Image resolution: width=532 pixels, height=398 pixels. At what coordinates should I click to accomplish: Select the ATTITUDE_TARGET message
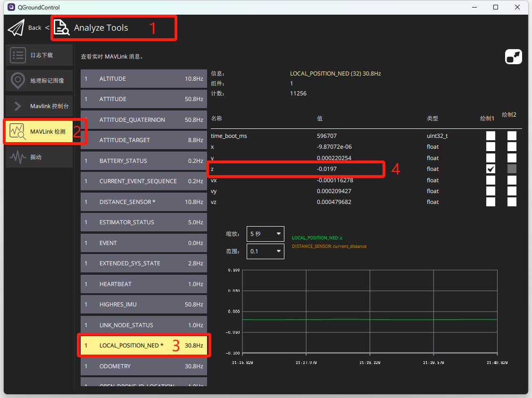pos(144,140)
